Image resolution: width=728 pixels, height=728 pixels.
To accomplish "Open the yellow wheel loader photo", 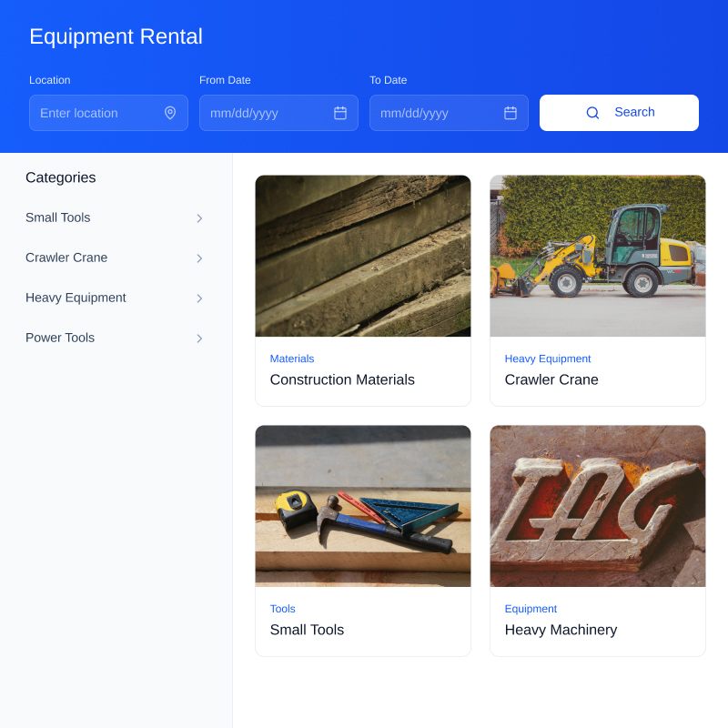I will [x=598, y=256].
